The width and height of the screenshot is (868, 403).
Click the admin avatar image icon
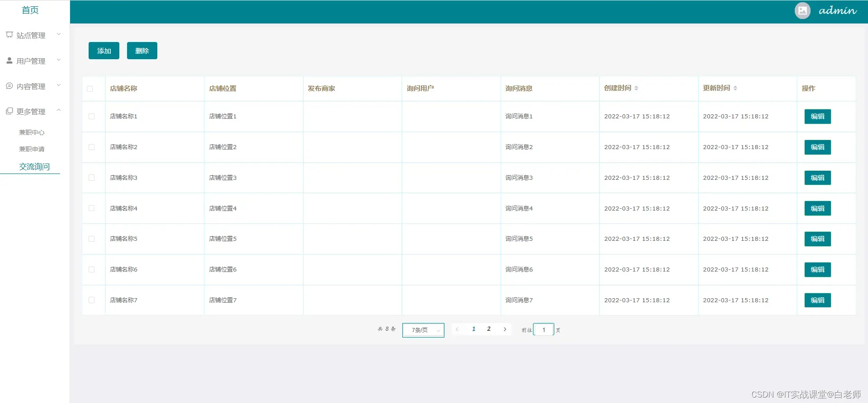point(802,10)
